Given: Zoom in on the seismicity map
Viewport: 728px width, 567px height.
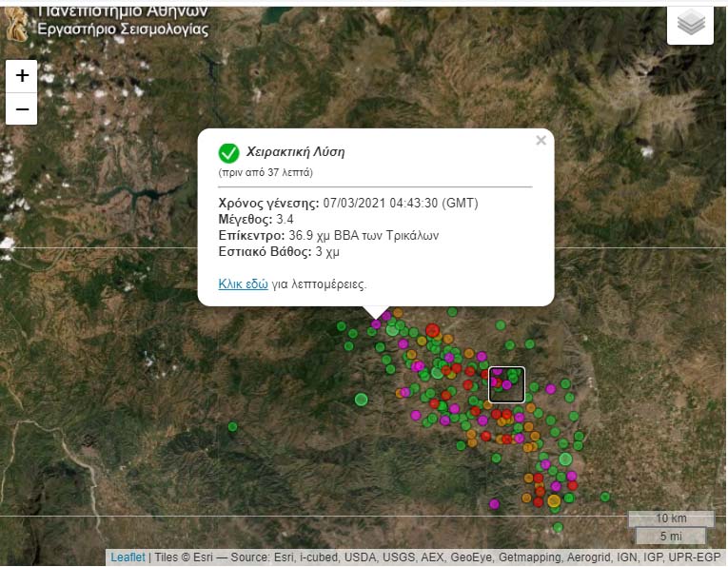Looking at the screenshot, I should click(22, 75).
